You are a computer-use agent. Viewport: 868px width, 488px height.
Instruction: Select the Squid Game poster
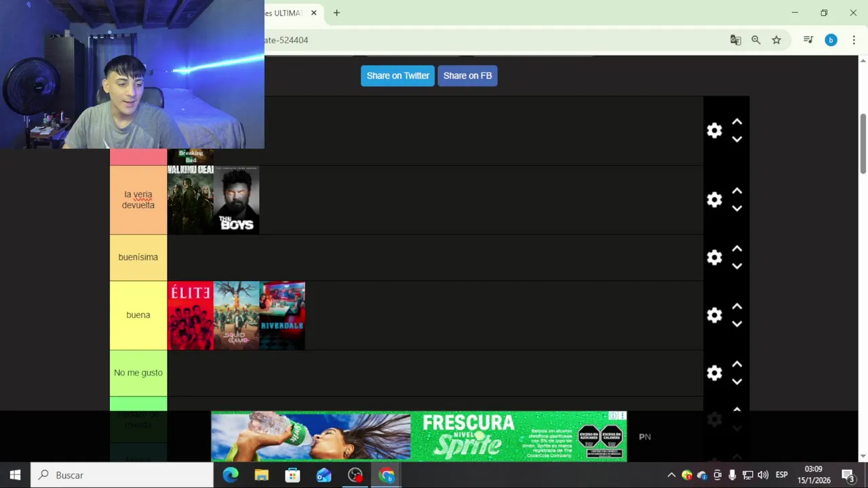237,315
